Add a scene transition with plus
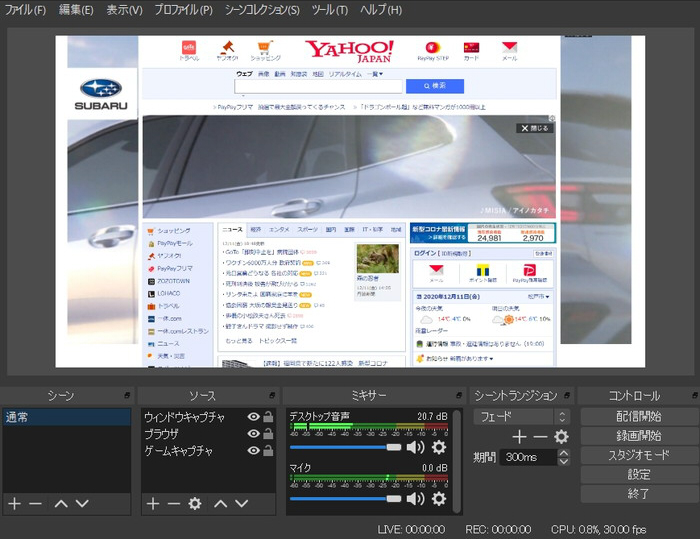700x539 pixels. (519, 437)
